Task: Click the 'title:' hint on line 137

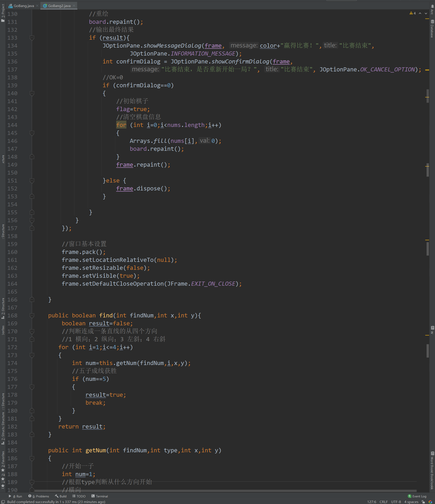Action: coord(272,69)
